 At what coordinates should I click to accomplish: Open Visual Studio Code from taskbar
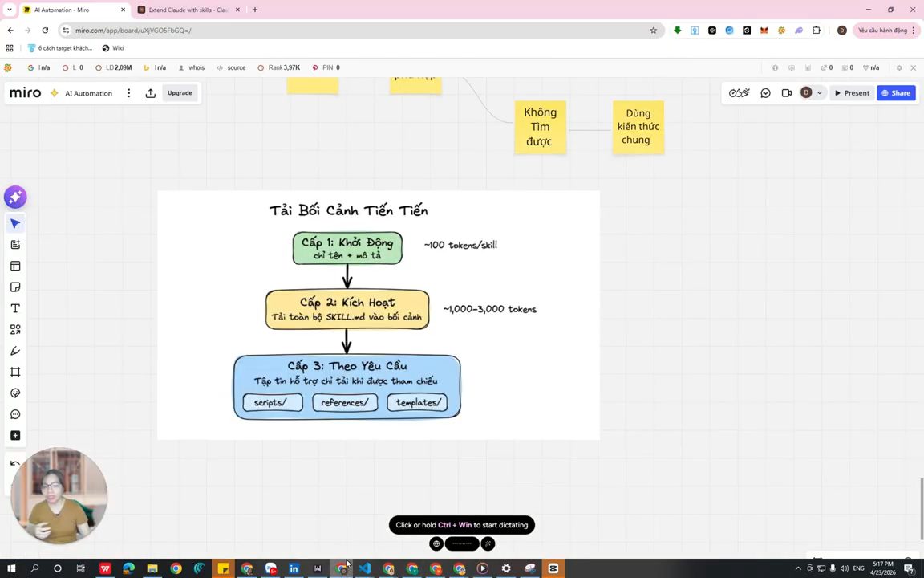tap(365, 568)
